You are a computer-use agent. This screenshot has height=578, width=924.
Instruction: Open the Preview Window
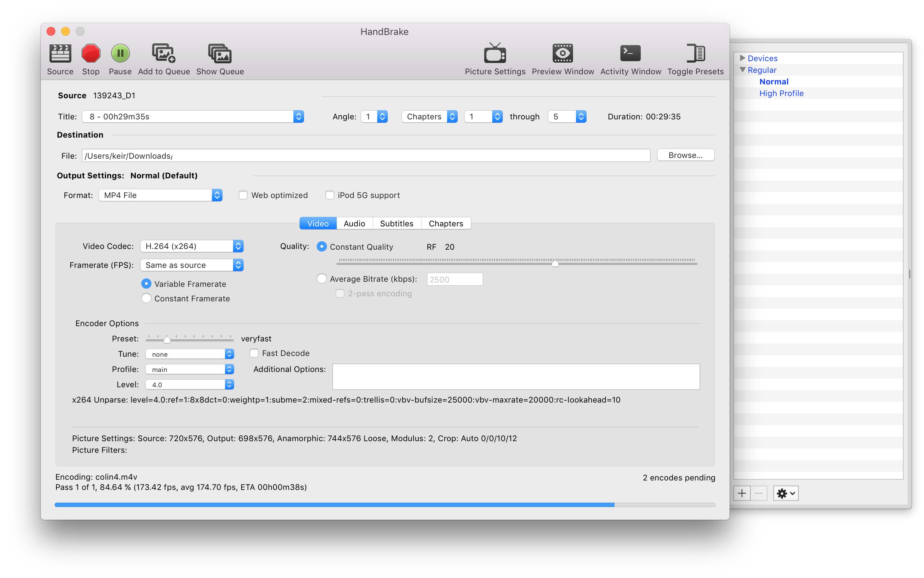563,53
